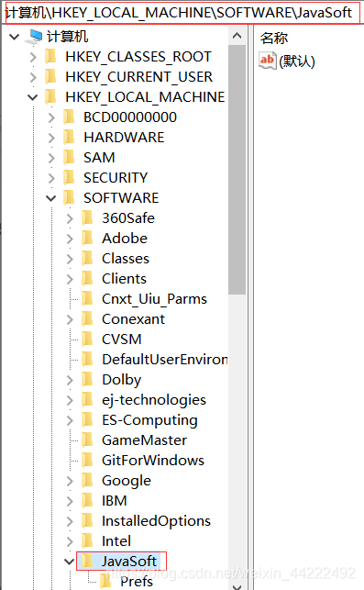Select the GitForWindows key label
Viewport: 364px width, 590px height.
[153, 461]
